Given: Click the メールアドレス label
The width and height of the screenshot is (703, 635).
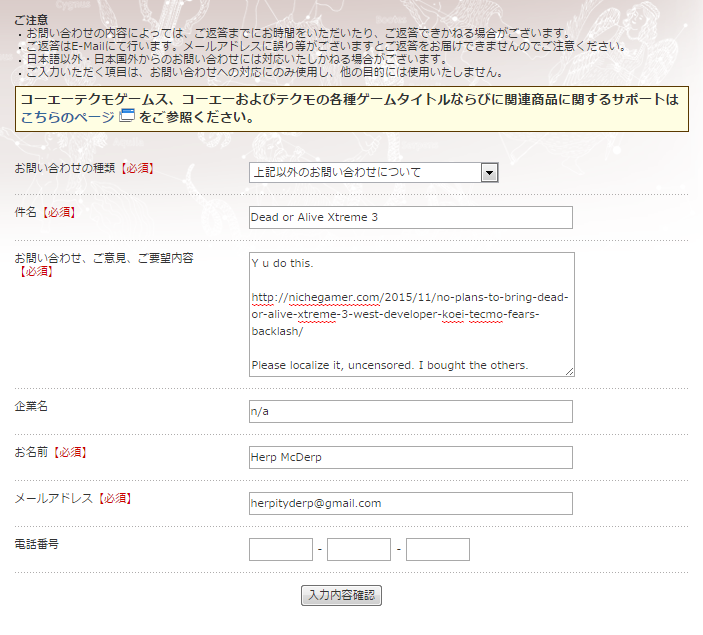Looking at the screenshot, I should 54,498.
